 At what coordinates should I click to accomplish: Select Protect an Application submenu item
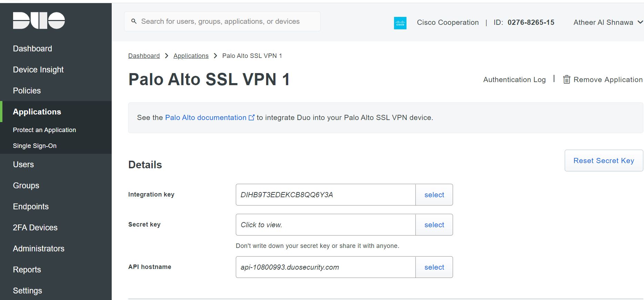coord(44,130)
